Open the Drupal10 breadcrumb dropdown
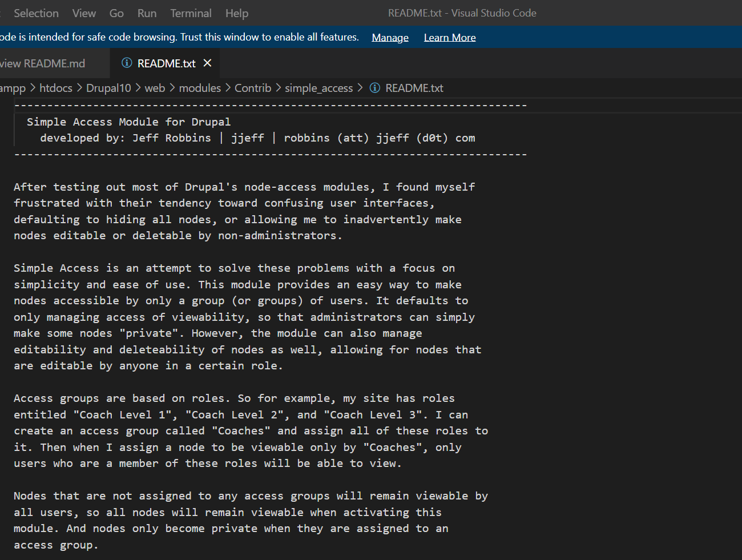This screenshot has height=560, width=742. (108, 88)
